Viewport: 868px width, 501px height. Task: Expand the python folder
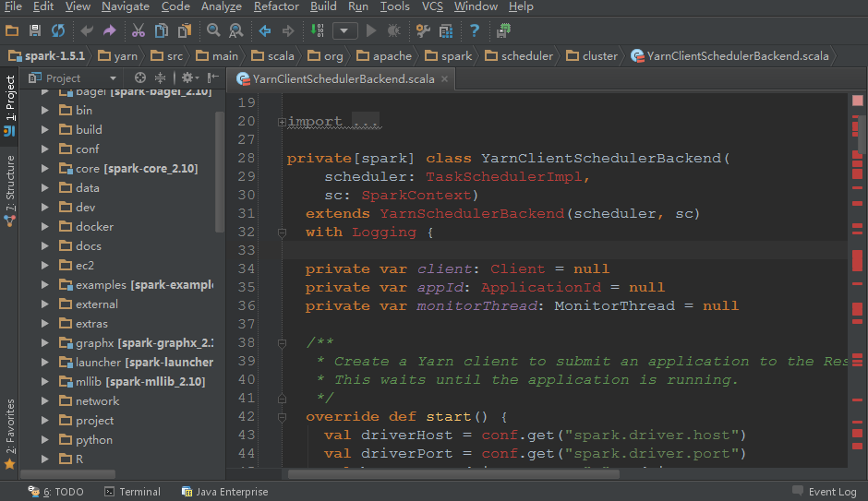point(45,439)
